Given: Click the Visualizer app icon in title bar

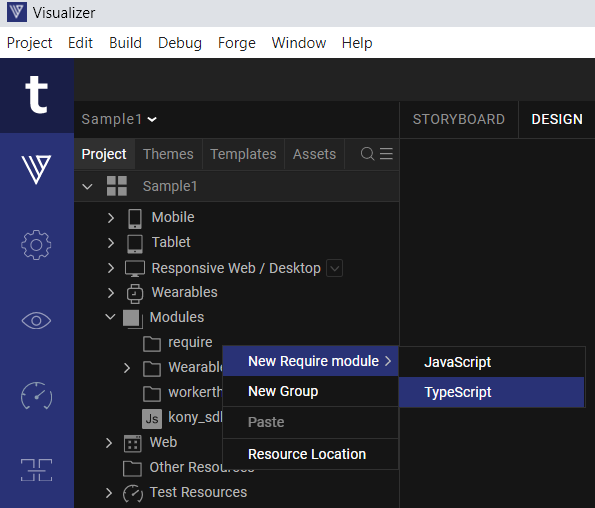Looking at the screenshot, I should tap(17, 12).
